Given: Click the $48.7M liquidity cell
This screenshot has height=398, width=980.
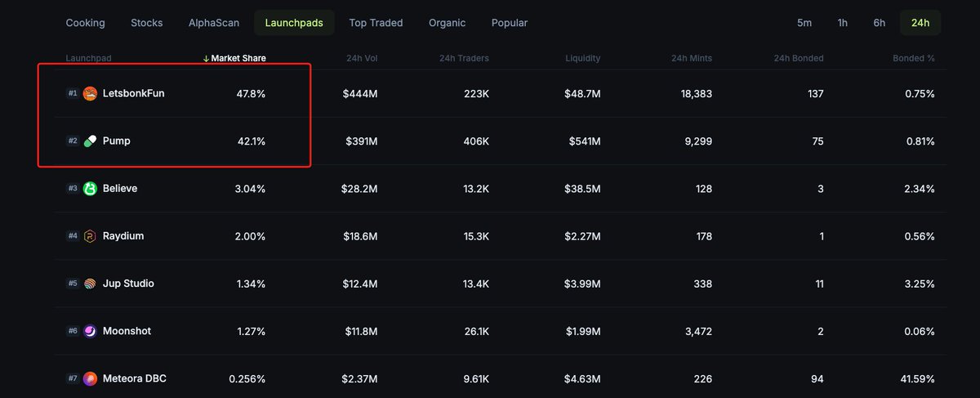Looking at the screenshot, I should [582, 94].
